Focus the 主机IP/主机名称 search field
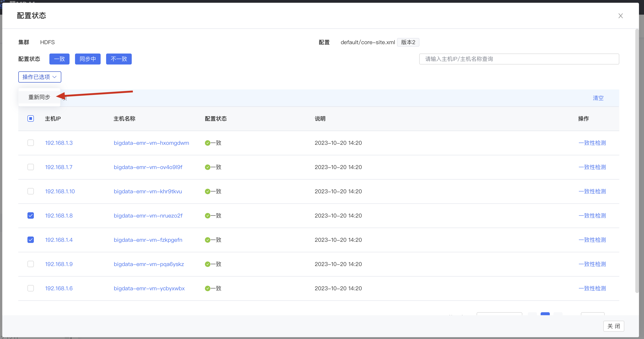This screenshot has height=339, width=644. 519,59
